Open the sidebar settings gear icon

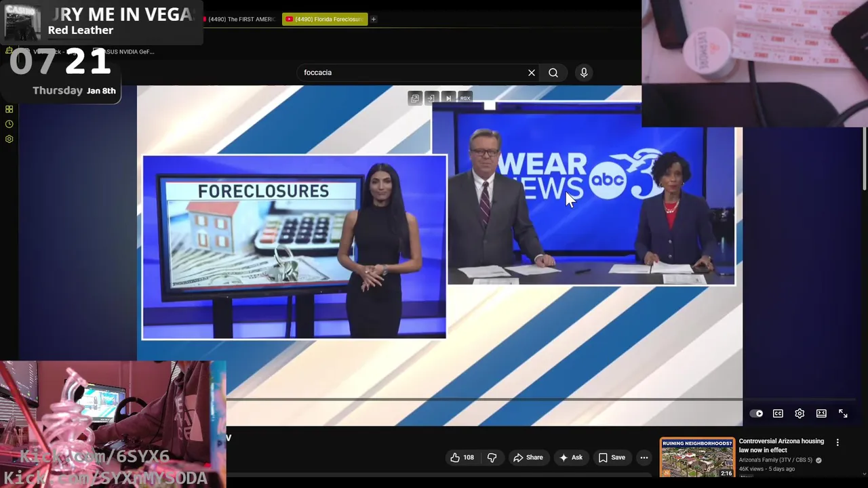pyautogui.click(x=9, y=139)
